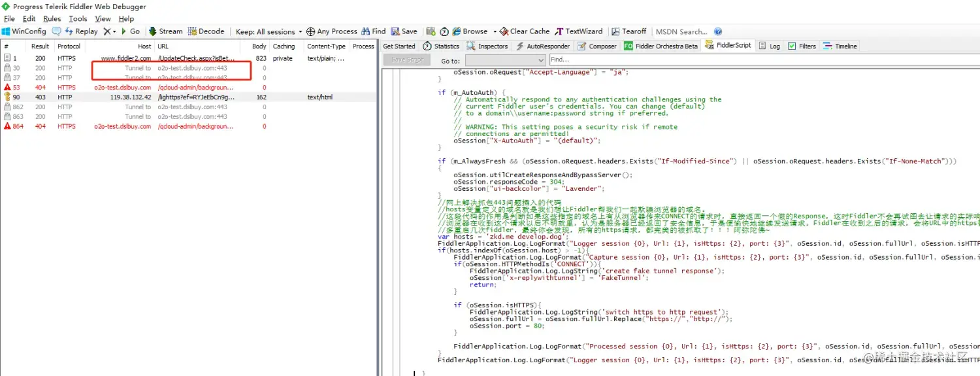Open Keep: All sessions dropdown

point(269,31)
